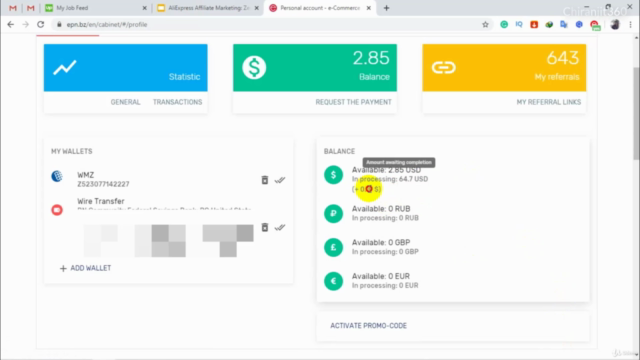Screen dimensions: 640x360
Task: Close the Personal account tab
Action: tap(369, 8)
